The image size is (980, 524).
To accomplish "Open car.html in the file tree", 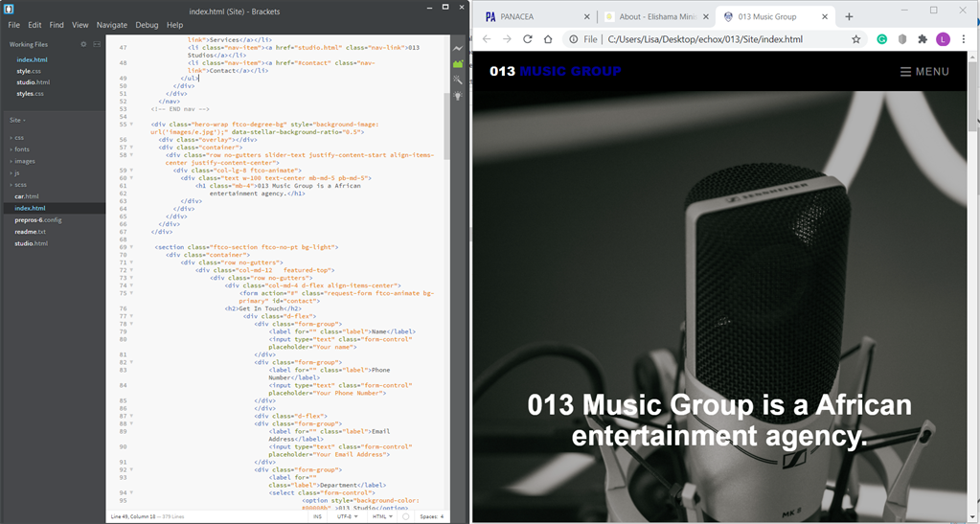I will (x=27, y=196).
